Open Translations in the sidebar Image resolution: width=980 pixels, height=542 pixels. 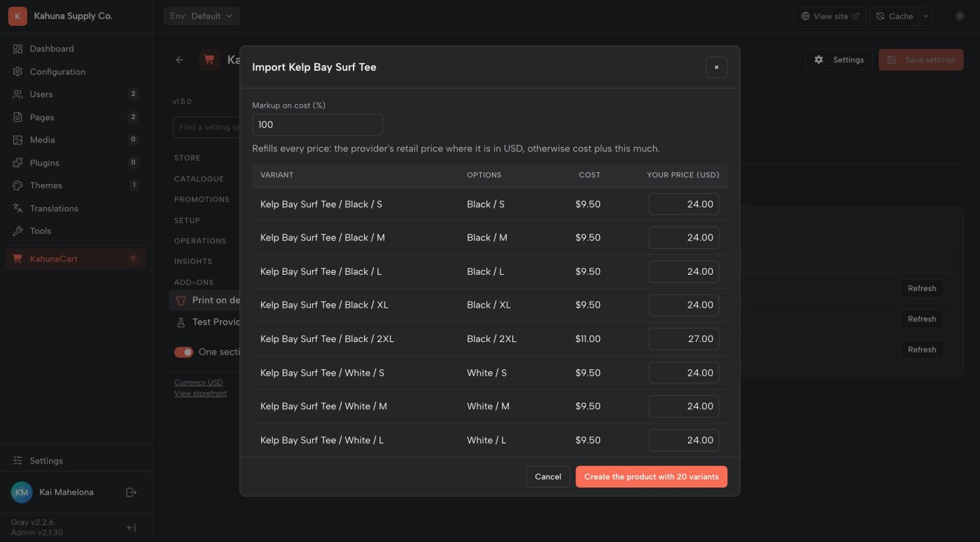pyautogui.click(x=76, y=208)
